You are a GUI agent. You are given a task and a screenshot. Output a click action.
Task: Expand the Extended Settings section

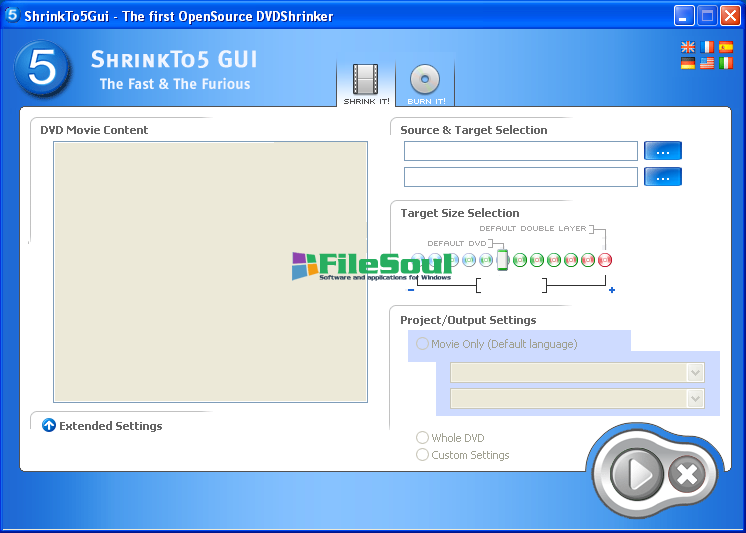point(49,425)
